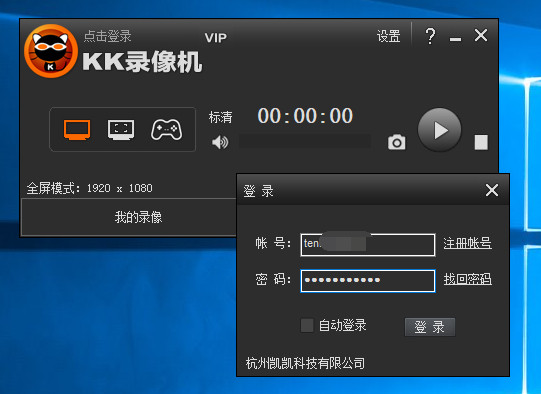
Task: Select game recording mode gamepad icon
Action: pyautogui.click(x=167, y=130)
